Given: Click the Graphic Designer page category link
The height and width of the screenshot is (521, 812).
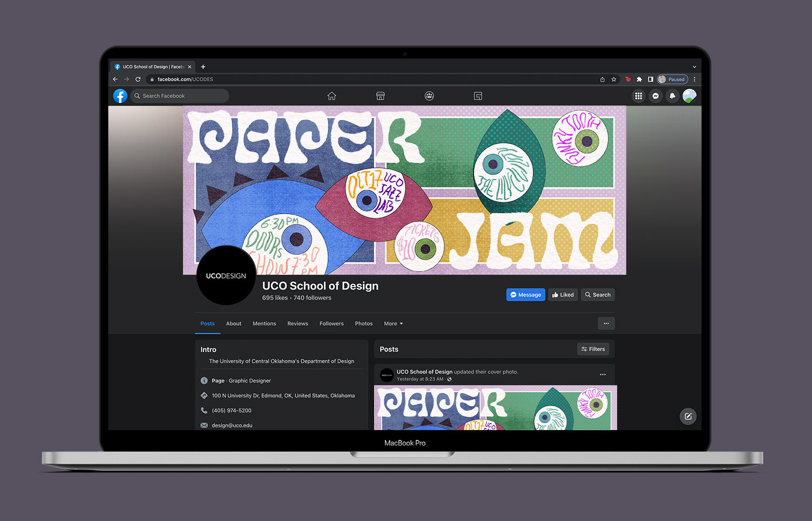Looking at the screenshot, I should (250, 381).
